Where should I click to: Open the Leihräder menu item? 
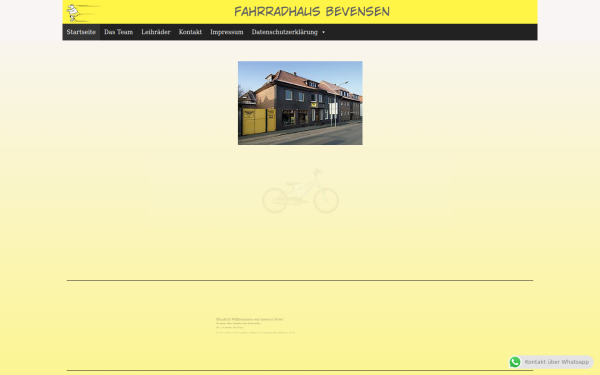tap(156, 32)
